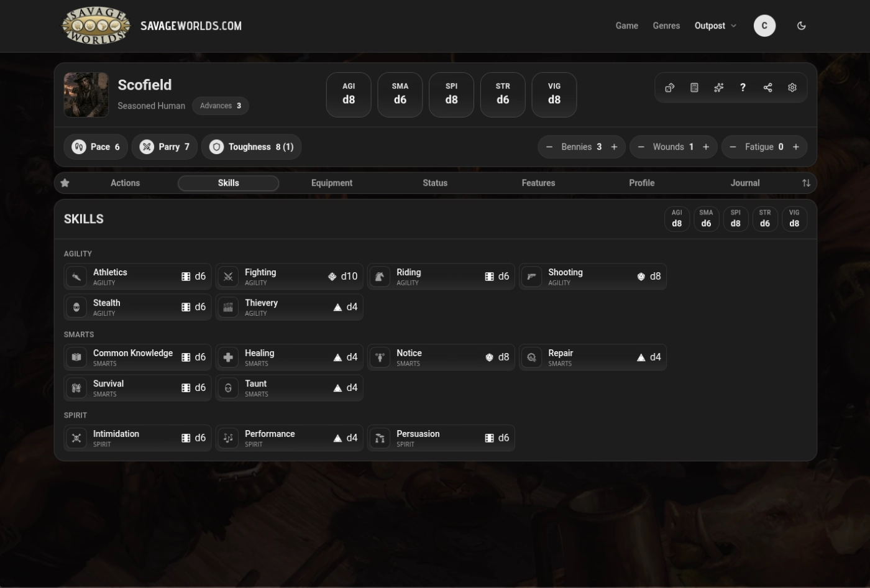Click the Intimidation skull icon
This screenshot has width=870, height=588.
76,438
